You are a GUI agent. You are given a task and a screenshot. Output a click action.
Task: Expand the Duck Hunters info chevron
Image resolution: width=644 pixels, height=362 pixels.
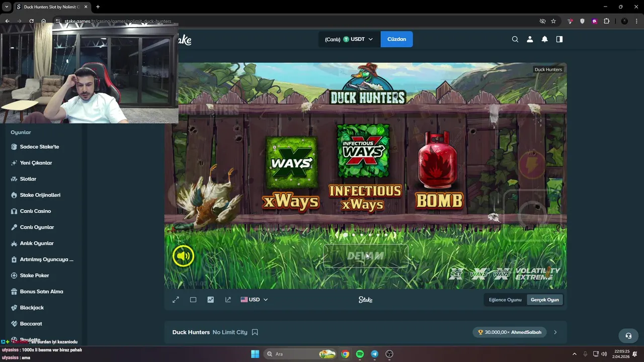pos(555,332)
